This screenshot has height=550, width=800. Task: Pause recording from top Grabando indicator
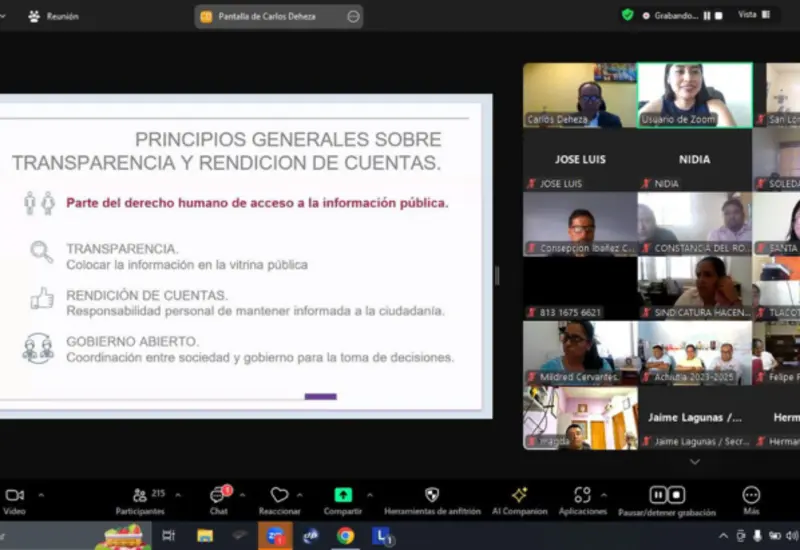tap(707, 16)
